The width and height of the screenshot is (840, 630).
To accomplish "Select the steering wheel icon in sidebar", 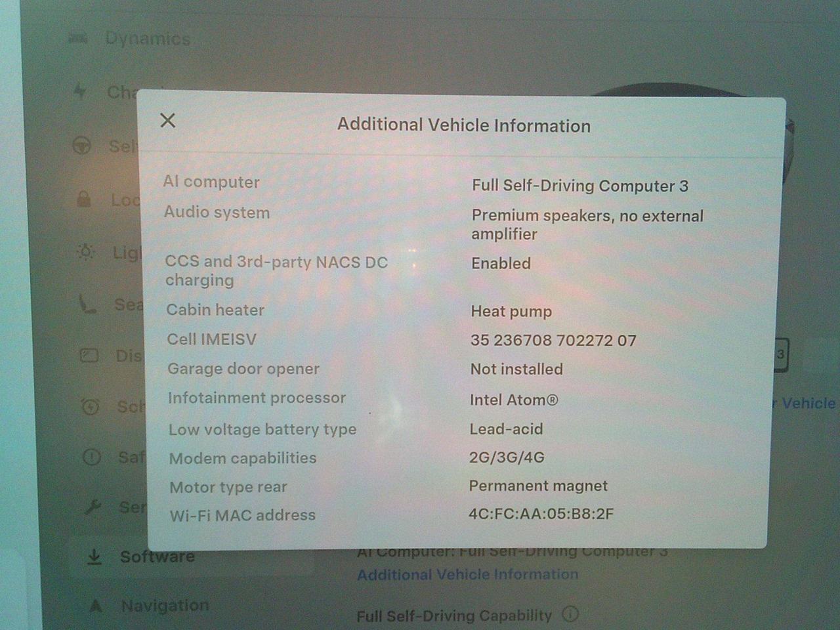I will pos(81,145).
